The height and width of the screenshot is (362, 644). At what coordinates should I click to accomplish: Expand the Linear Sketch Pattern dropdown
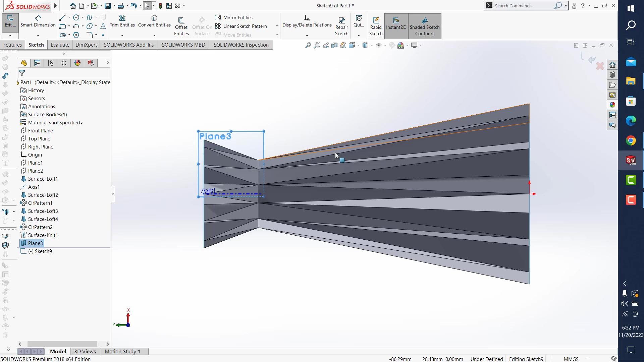click(276, 26)
